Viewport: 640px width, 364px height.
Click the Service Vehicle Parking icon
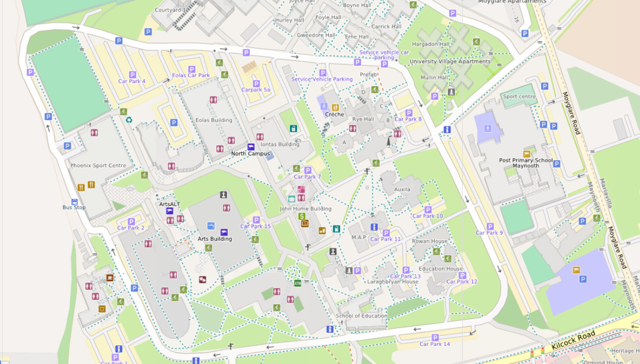click(322, 73)
